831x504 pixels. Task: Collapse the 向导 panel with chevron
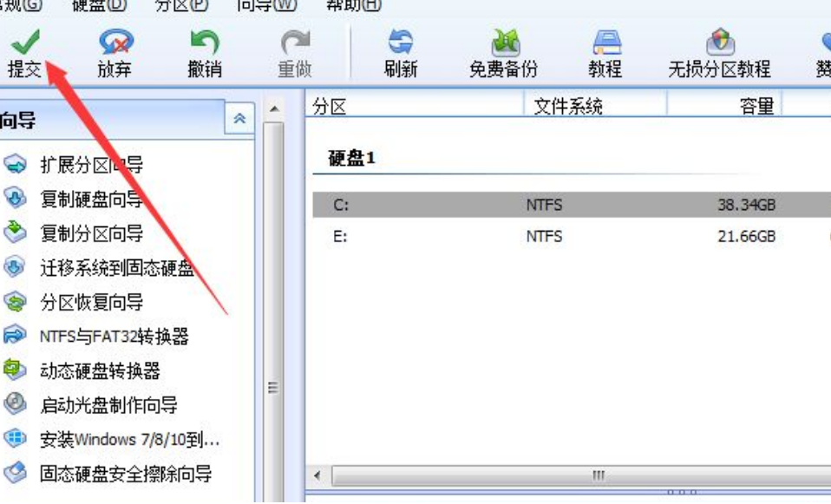click(x=239, y=118)
